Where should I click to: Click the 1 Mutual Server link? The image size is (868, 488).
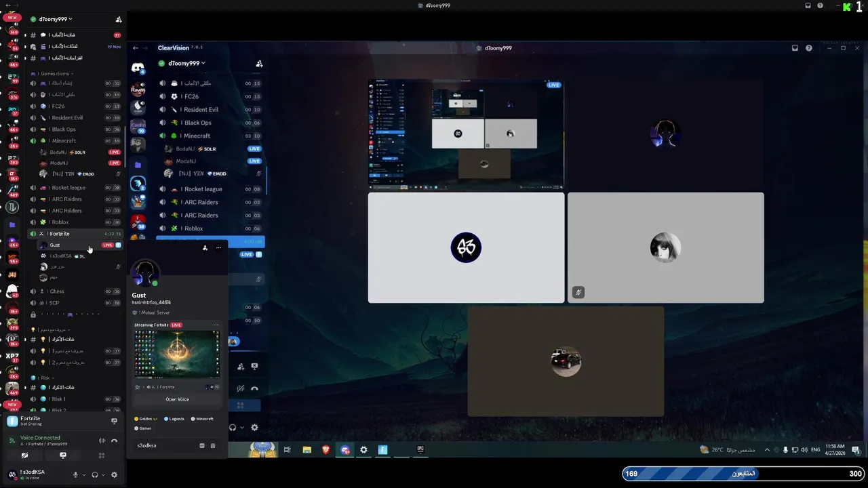coord(151,312)
